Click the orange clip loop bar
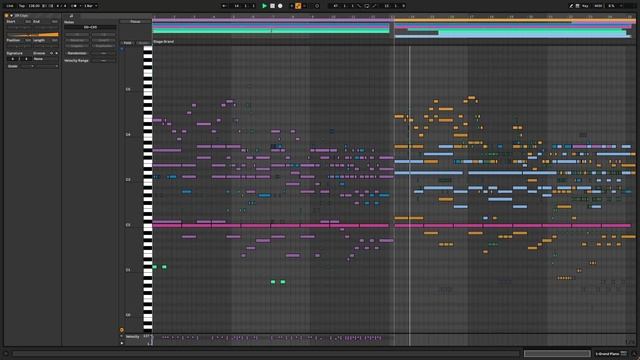This screenshot has height=360, width=640. [33, 35]
